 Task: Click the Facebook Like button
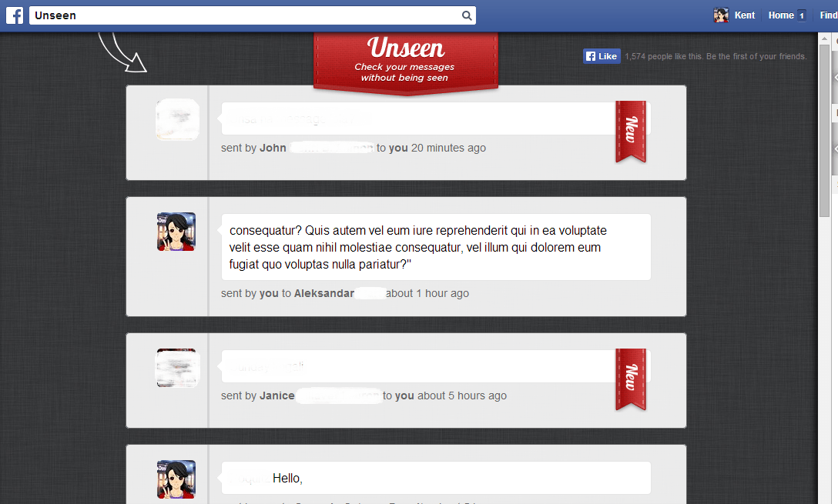coord(602,56)
